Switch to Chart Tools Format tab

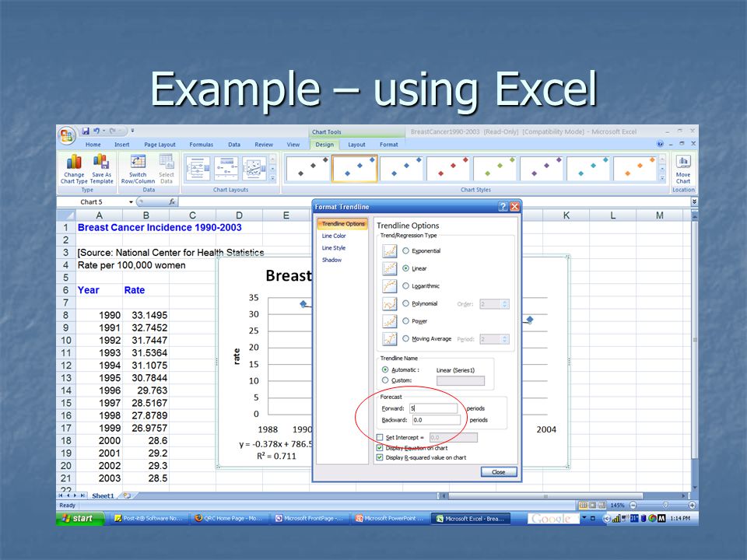[389, 145]
